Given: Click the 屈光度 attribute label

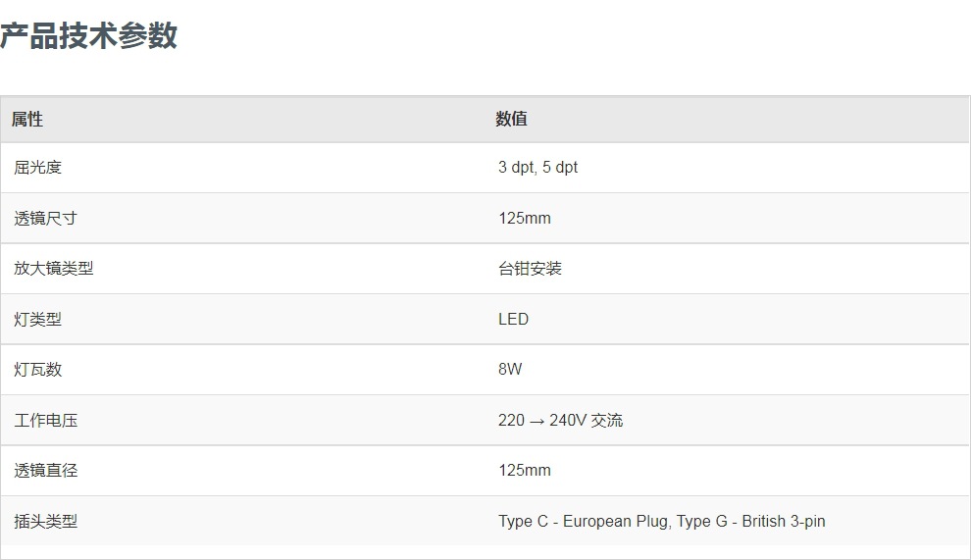Looking at the screenshot, I should [37, 168].
